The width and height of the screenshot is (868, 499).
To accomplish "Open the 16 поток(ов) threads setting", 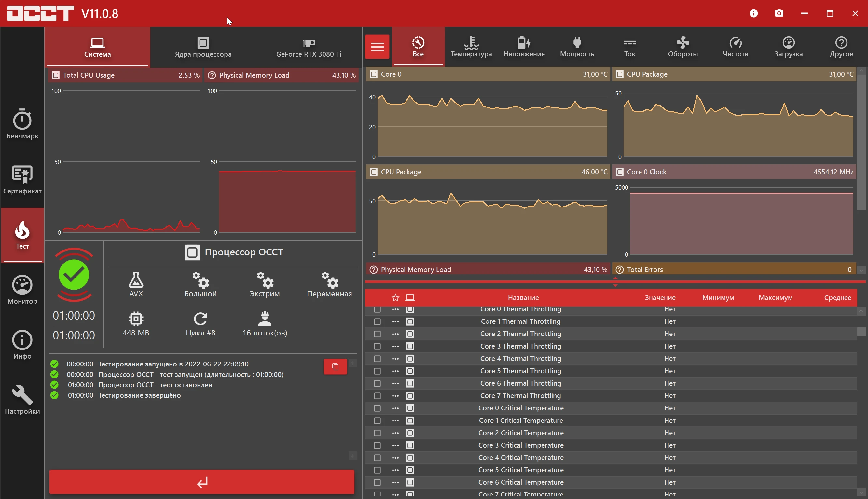I will point(265,323).
